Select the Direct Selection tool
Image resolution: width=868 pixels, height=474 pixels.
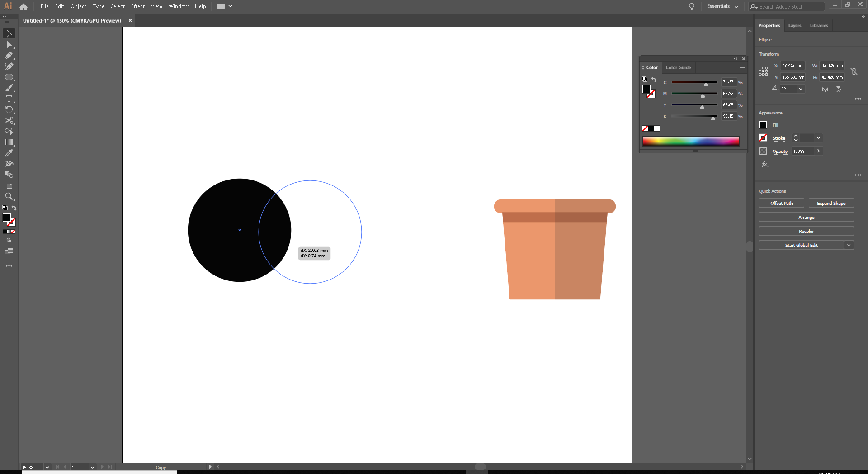click(x=9, y=45)
